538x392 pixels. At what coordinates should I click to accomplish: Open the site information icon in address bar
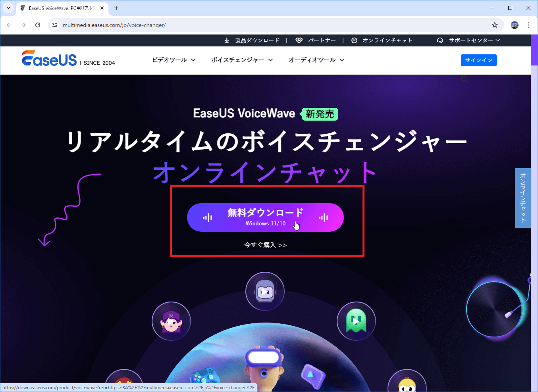click(55, 25)
